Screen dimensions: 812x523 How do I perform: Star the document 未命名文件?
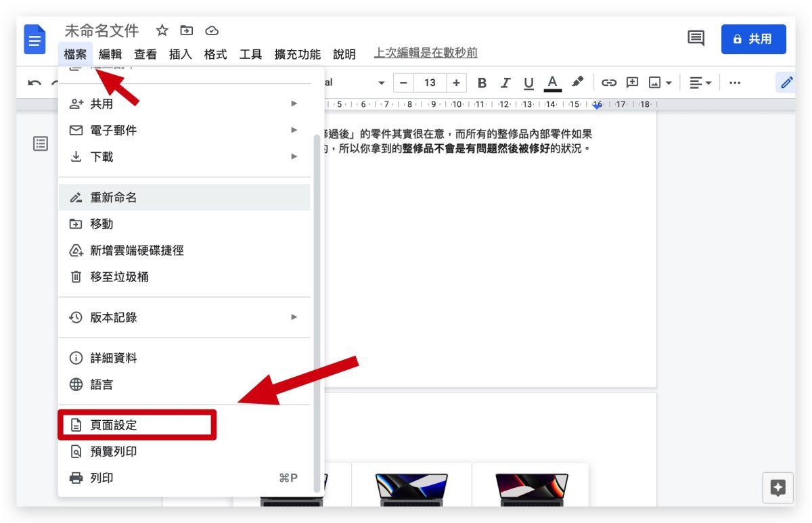pos(162,30)
